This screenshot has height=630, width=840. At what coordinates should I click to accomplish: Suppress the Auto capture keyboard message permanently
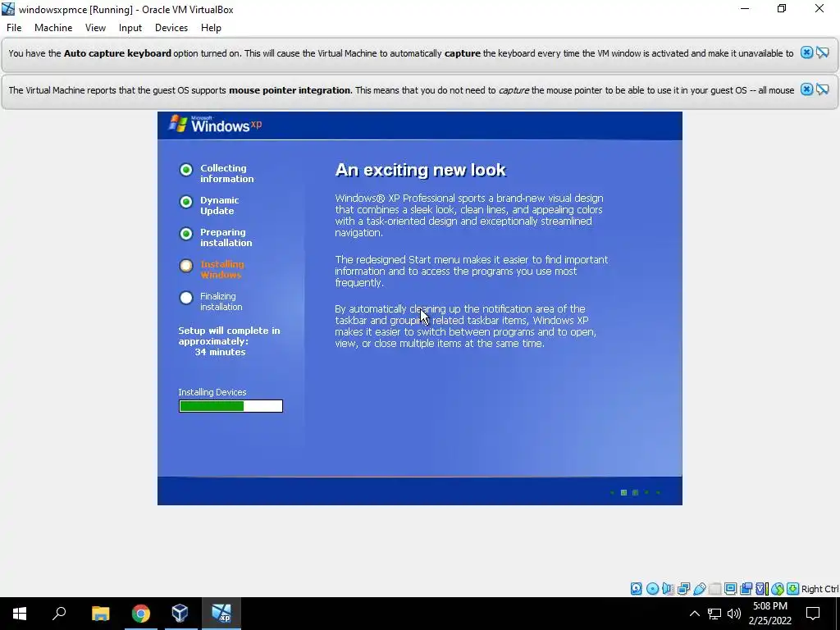click(822, 52)
